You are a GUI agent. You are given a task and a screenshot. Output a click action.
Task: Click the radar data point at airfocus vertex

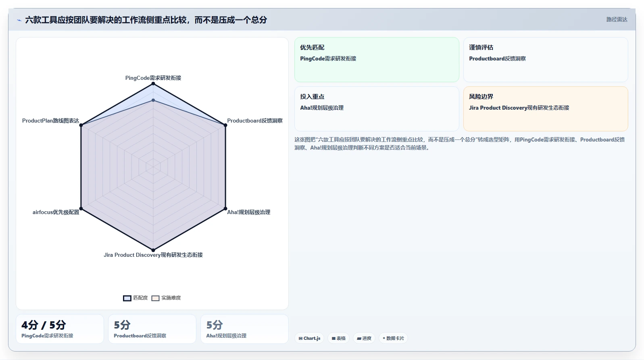click(81, 208)
